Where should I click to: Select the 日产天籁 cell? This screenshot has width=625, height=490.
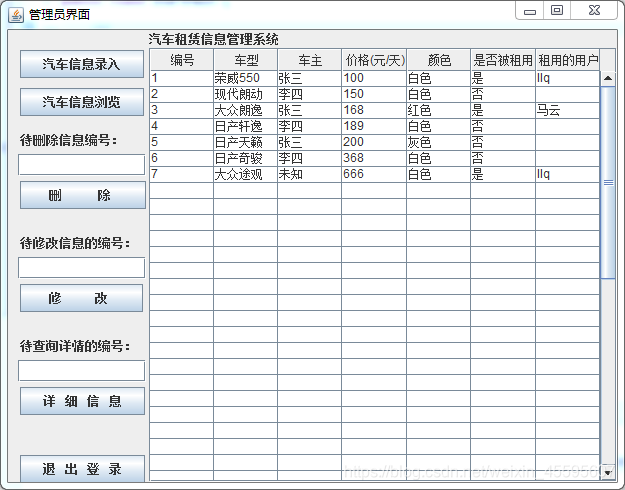point(246,142)
